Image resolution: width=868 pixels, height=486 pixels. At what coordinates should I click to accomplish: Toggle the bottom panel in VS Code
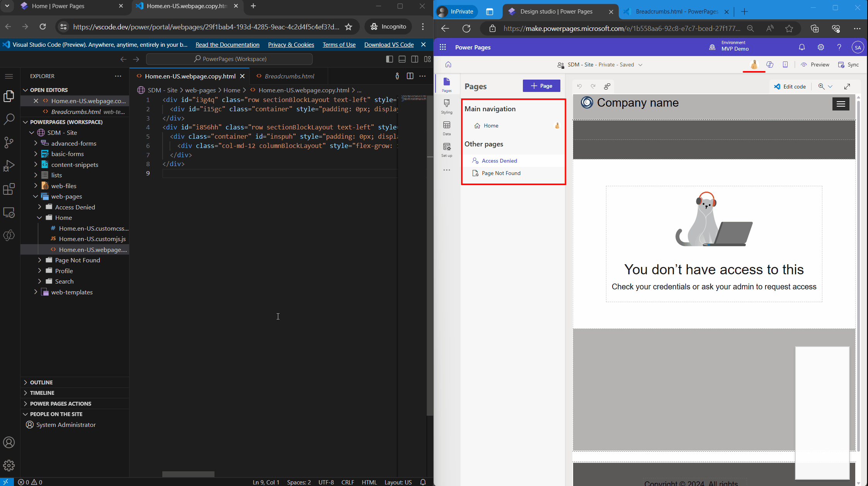[x=402, y=59]
